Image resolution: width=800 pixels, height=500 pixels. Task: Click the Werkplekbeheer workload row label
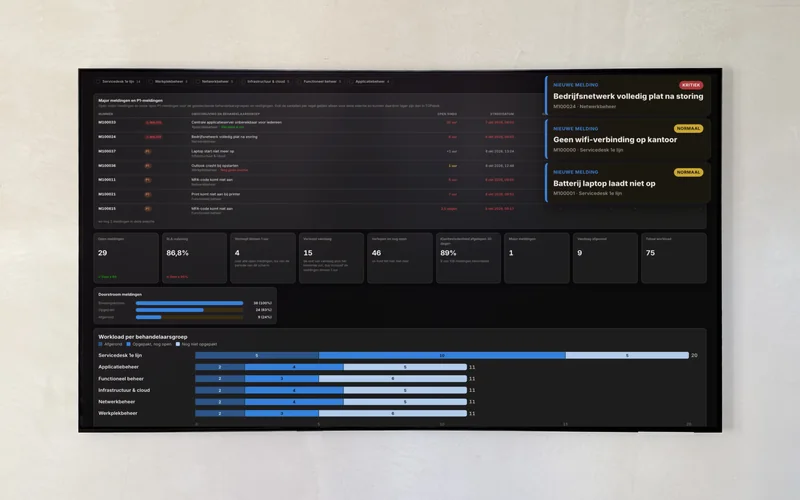118,413
